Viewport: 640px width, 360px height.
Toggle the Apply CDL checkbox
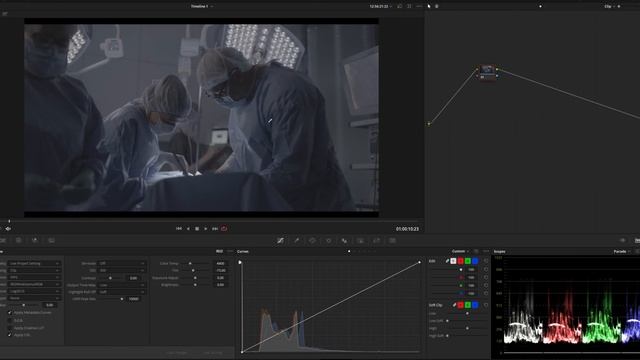coord(10,335)
